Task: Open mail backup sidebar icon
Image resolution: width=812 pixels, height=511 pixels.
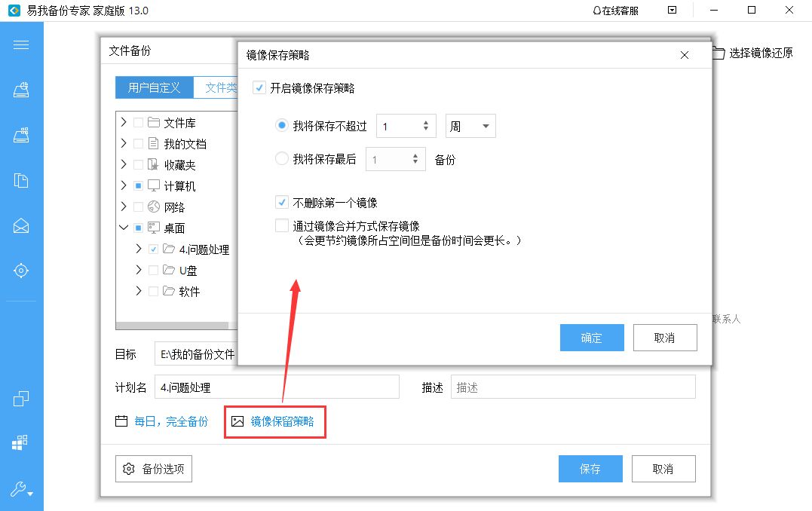Action: pos(20,226)
